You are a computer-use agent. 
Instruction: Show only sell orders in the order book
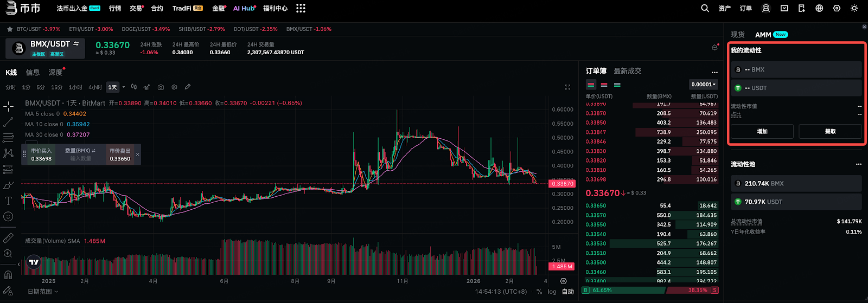pos(604,85)
